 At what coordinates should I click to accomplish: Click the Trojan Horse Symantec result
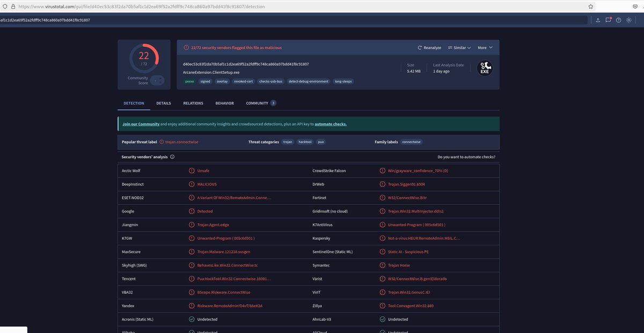pyautogui.click(x=399, y=265)
